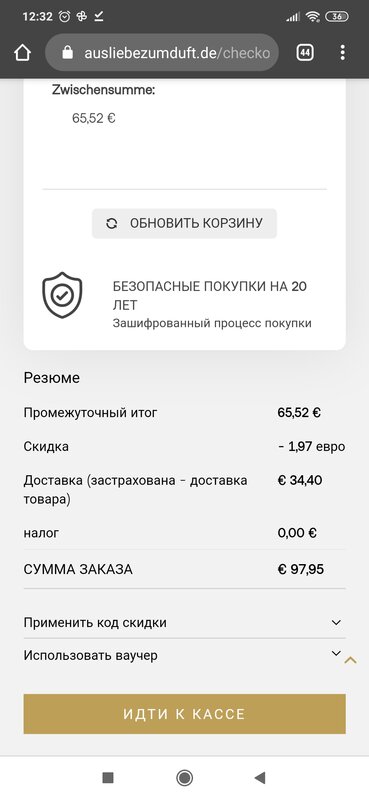The height and width of the screenshot is (800, 369).
Task: Expand the Применить код скидки section
Action: tap(184, 622)
